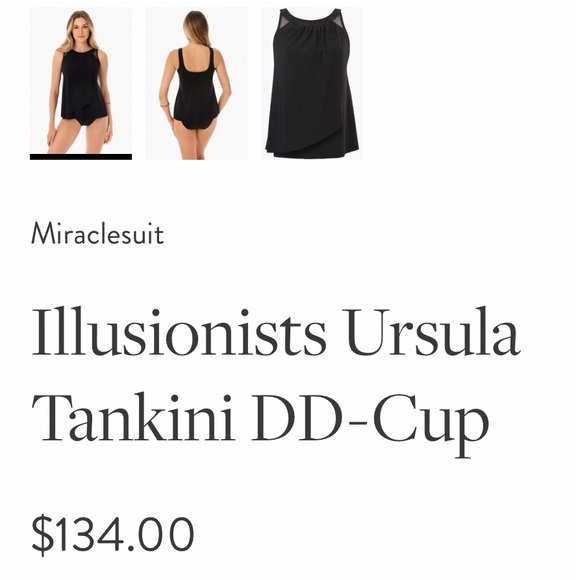The height and width of the screenshot is (580, 580).
Task: Click the dollar sign in the price
Action: (x=42, y=535)
